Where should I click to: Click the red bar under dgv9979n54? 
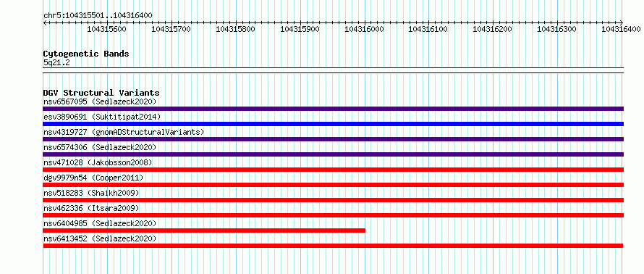coord(334,185)
